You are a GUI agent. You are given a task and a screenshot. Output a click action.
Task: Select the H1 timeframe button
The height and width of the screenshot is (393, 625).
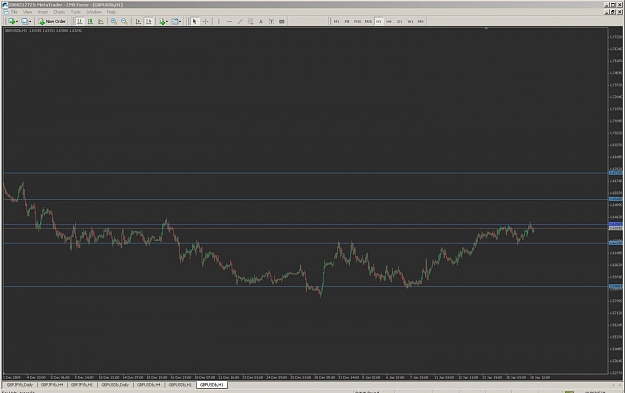click(379, 22)
